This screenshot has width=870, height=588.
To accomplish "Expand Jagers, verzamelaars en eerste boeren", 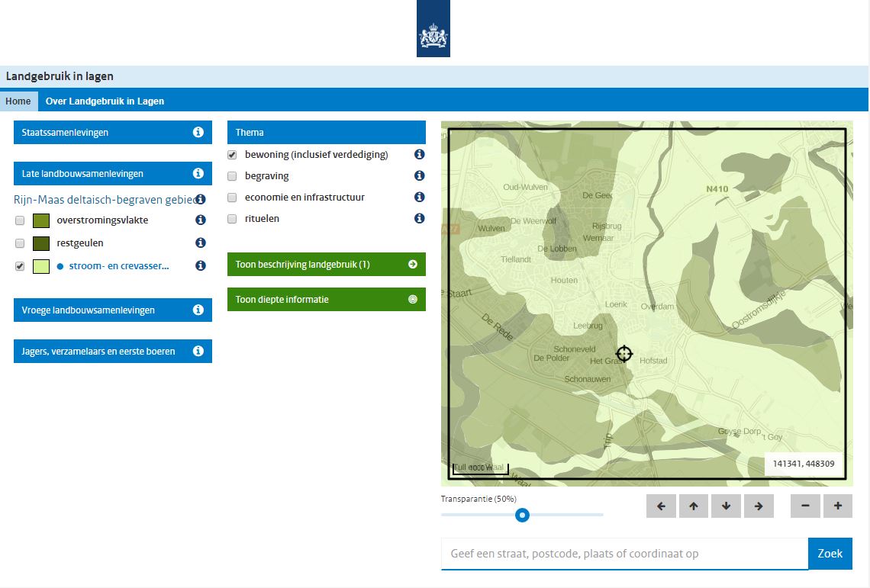I will click(x=112, y=352).
